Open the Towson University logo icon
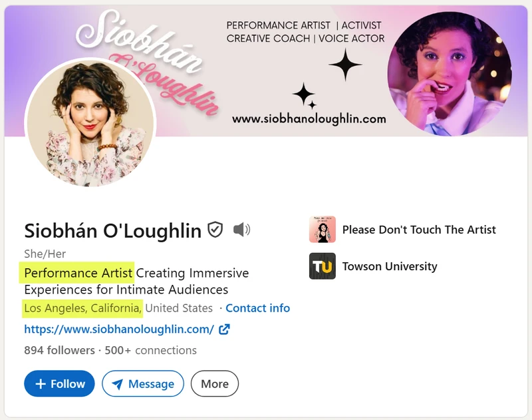This screenshot has width=532, height=420. coord(323,266)
